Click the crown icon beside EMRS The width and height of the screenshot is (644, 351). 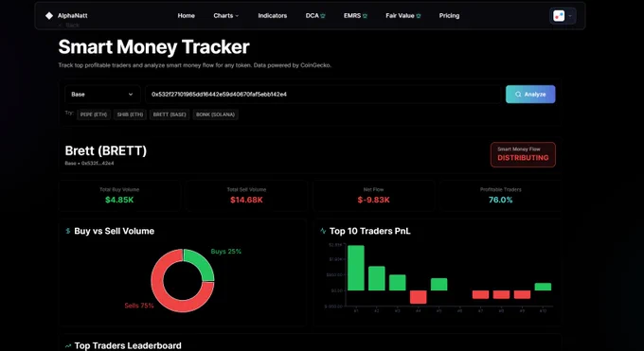[365, 16]
